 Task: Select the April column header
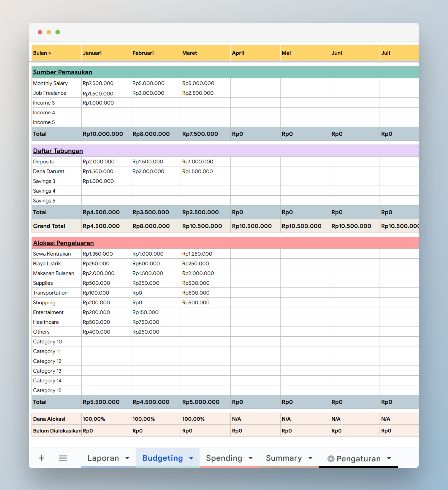[255, 53]
